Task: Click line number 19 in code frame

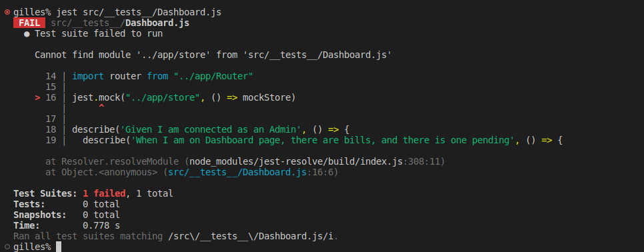Action: click(51, 141)
